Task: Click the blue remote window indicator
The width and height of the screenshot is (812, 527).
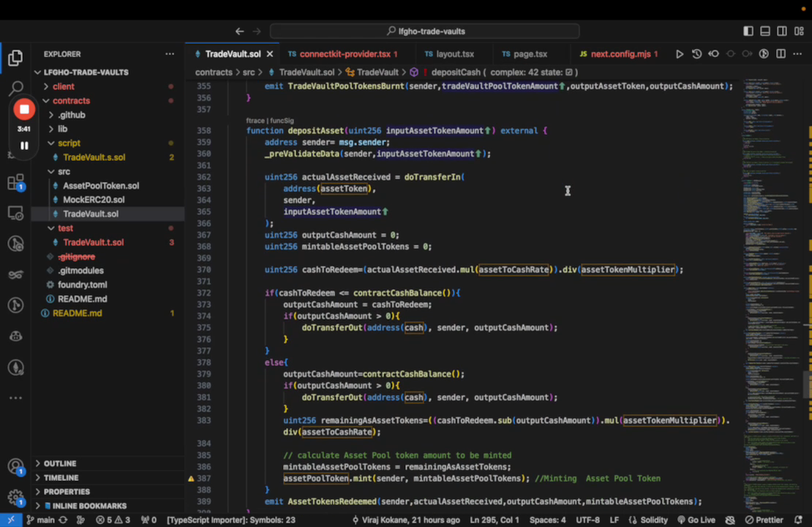Action: click(x=11, y=520)
